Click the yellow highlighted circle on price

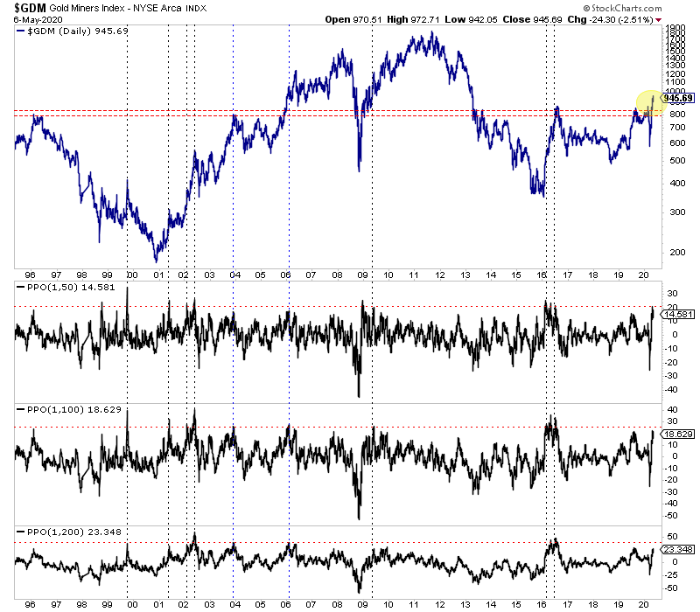click(650, 103)
